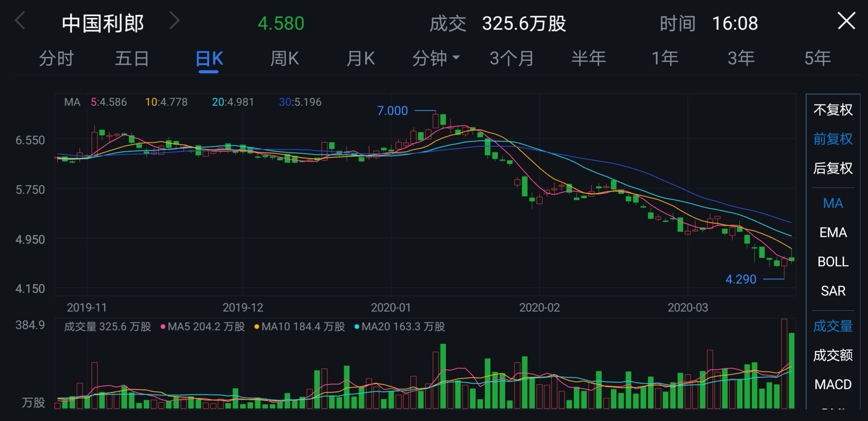Viewport: 868px width, 421px height.
Task: Click the 384.9 volume axis label
Action: (x=30, y=325)
